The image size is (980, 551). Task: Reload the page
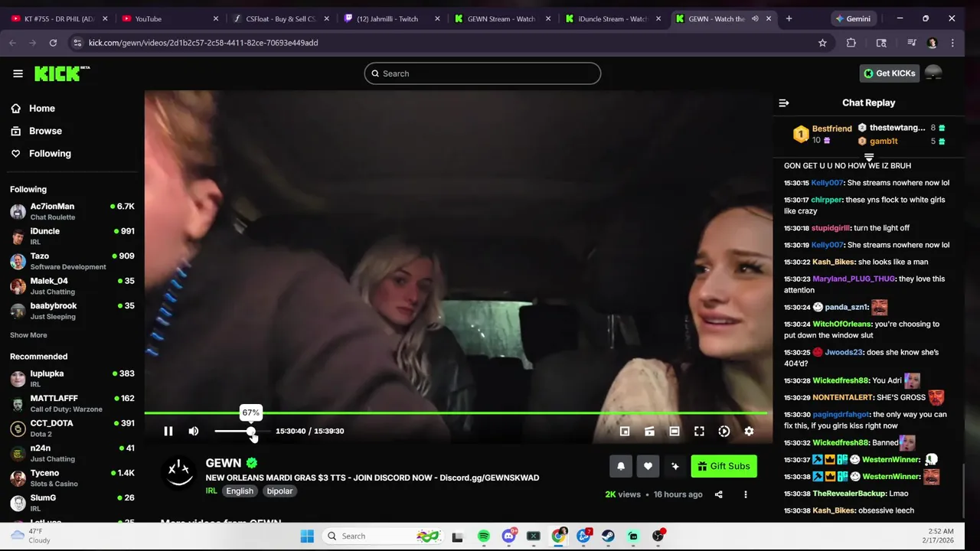pyautogui.click(x=53, y=43)
